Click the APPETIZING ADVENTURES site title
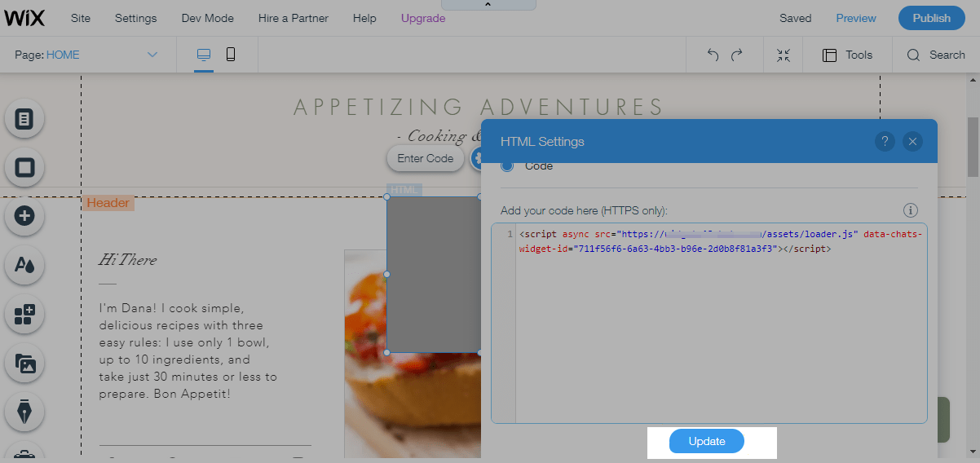Viewport: 980px width, 463px height. pos(479,107)
